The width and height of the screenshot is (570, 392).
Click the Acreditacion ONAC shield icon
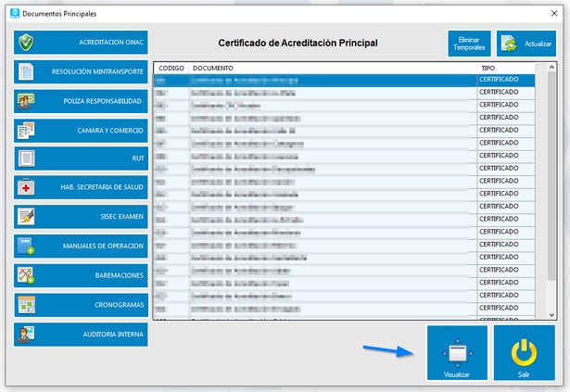27,43
